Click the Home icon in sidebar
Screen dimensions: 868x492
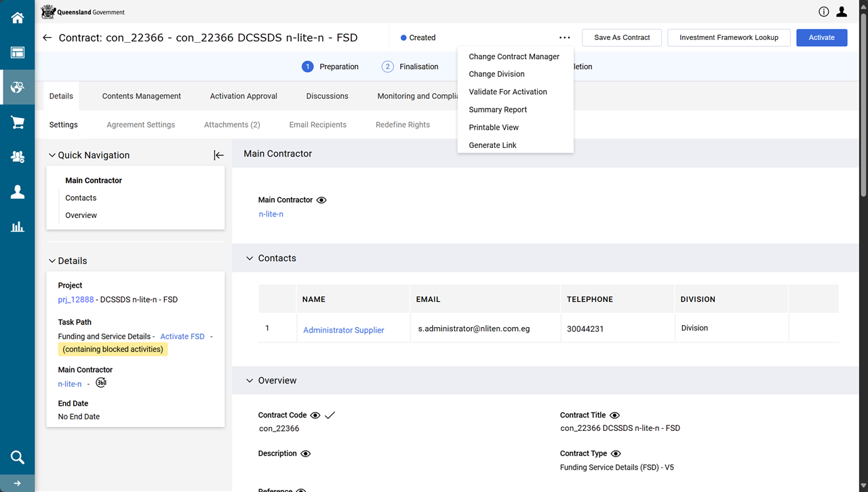click(x=17, y=18)
